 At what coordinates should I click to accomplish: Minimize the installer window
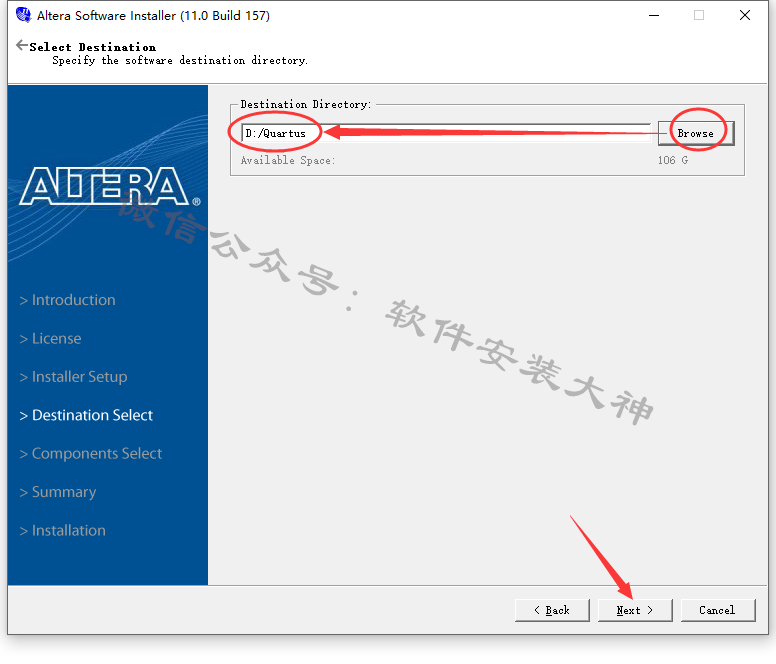(x=654, y=15)
